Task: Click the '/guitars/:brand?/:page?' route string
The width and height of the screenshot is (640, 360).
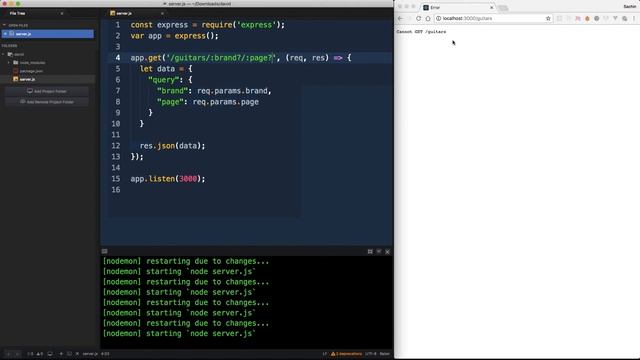Action: point(221,58)
